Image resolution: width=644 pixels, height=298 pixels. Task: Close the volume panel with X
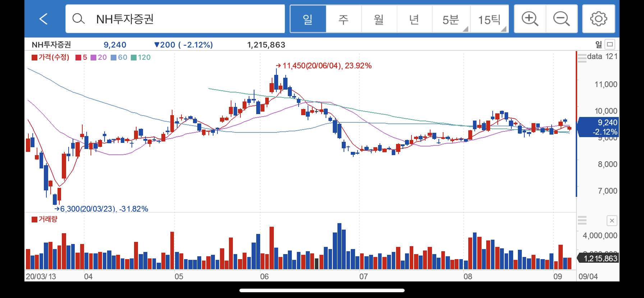pyautogui.click(x=612, y=221)
